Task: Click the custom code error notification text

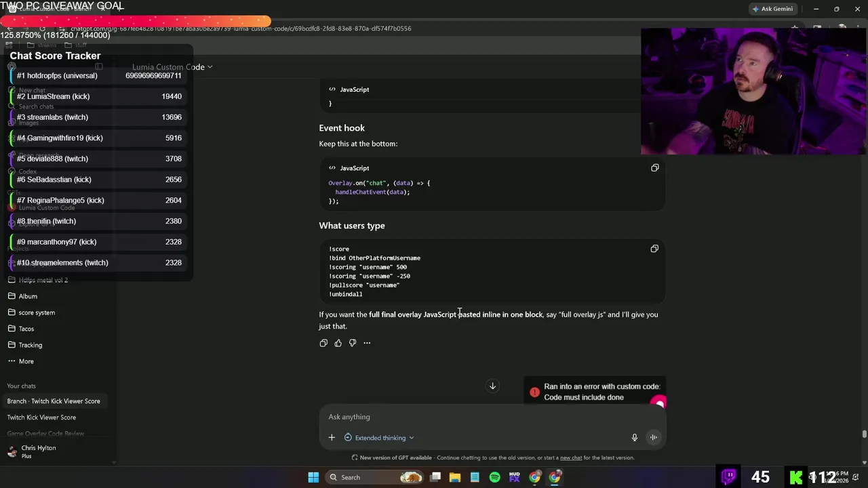Action: [x=601, y=392]
